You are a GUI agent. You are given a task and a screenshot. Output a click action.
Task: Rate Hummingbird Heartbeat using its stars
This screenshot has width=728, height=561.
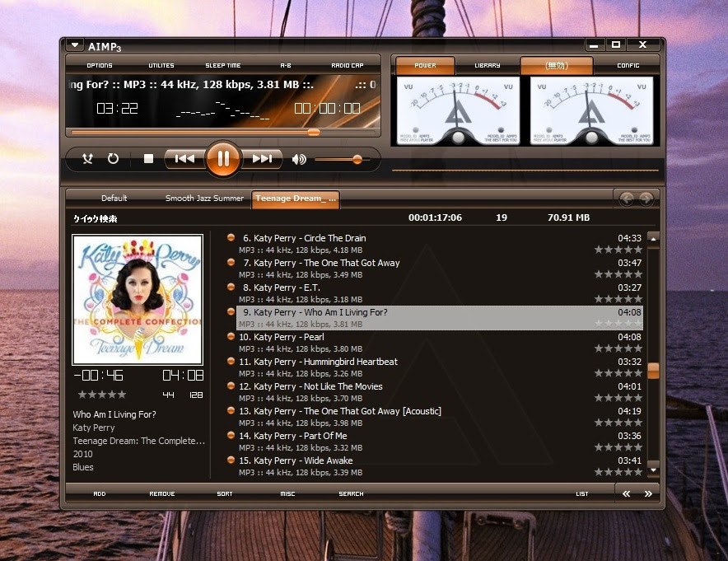pos(618,373)
